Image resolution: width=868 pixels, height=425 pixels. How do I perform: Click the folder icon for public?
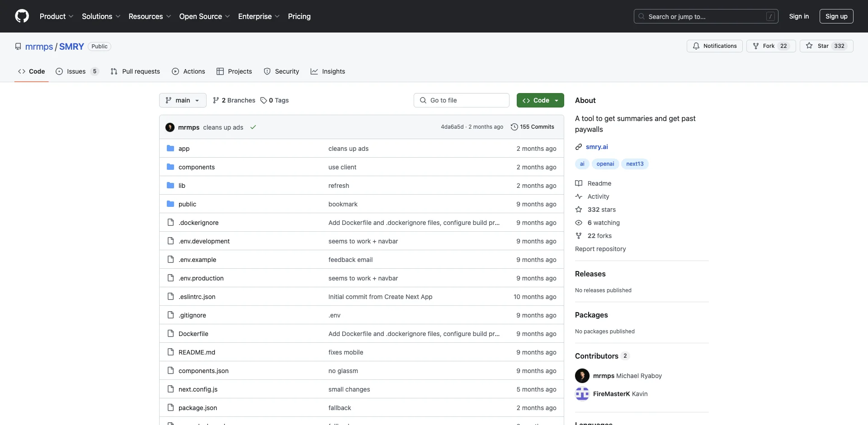coord(170,204)
